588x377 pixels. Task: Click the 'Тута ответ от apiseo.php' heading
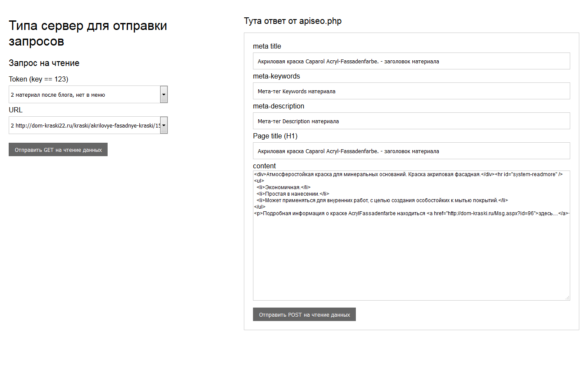(x=292, y=21)
